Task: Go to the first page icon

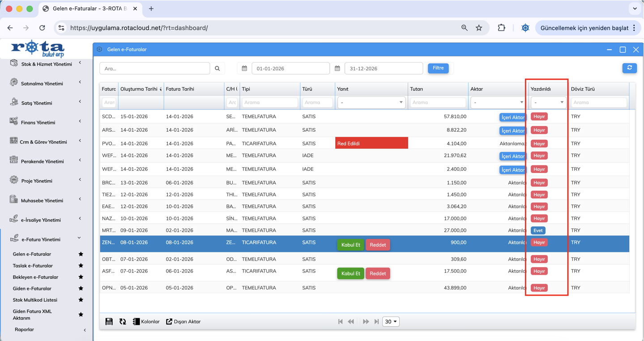Action: pos(341,322)
